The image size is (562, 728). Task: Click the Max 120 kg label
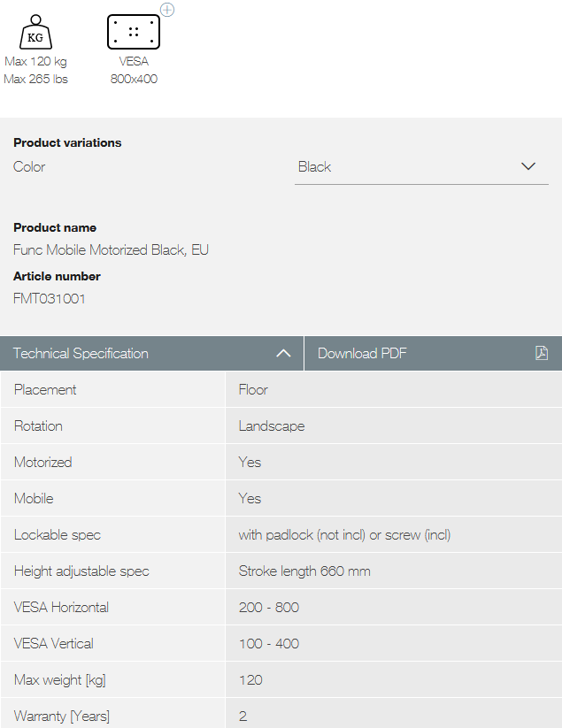click(x=35, y=62)
